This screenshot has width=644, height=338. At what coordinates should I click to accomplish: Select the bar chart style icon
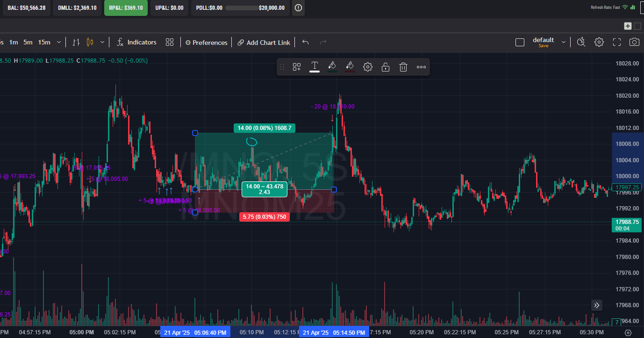(76, 42)
